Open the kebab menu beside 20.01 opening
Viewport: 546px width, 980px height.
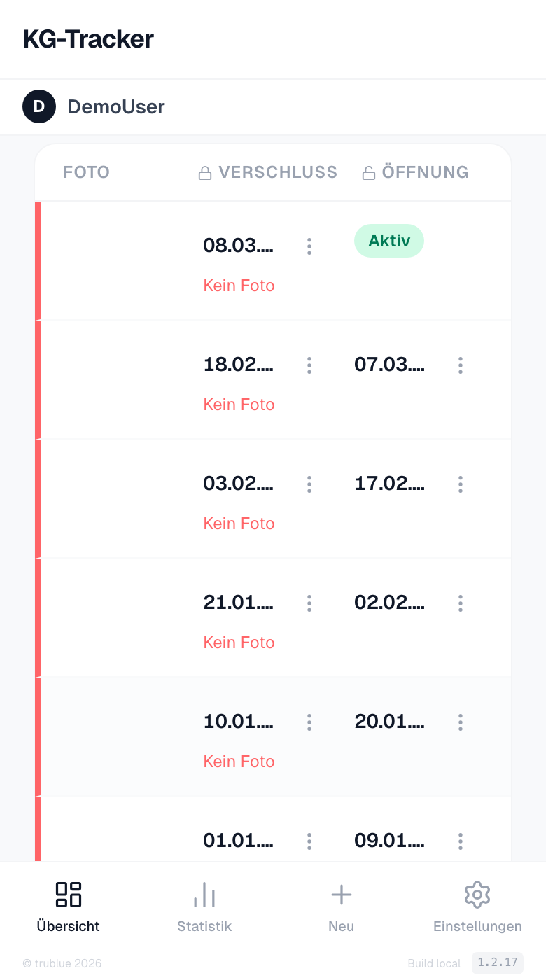pos(460,722)
